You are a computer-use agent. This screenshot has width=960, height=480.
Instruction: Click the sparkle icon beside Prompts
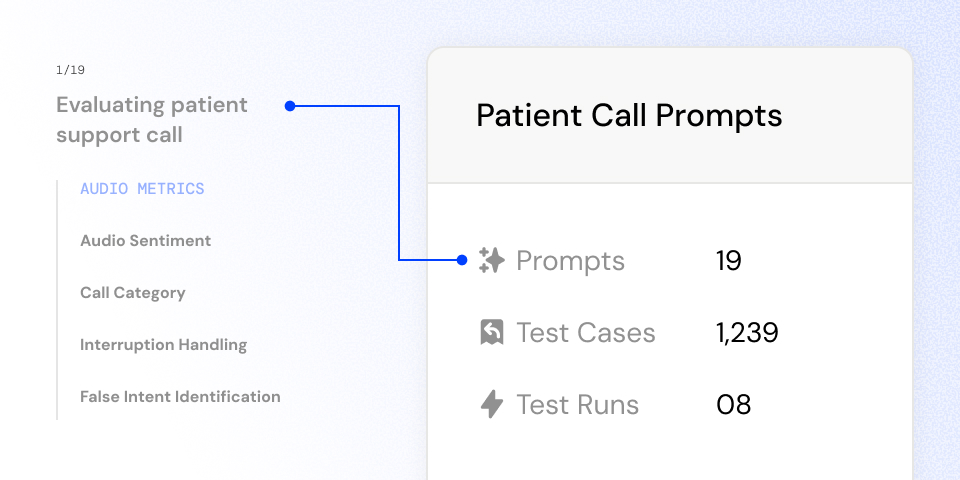(x=491, y=261)
